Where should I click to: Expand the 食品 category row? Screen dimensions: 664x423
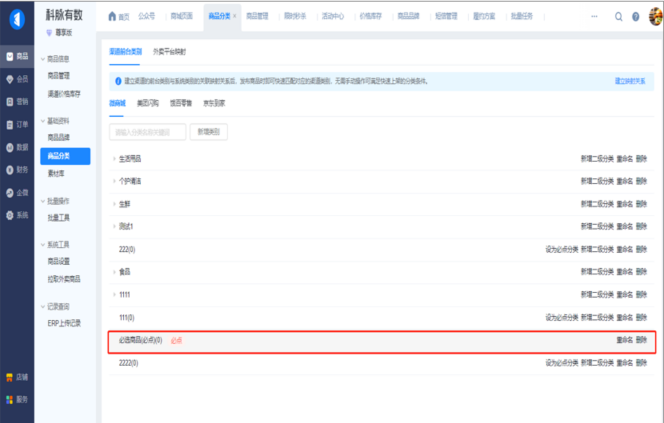[114, 272]
